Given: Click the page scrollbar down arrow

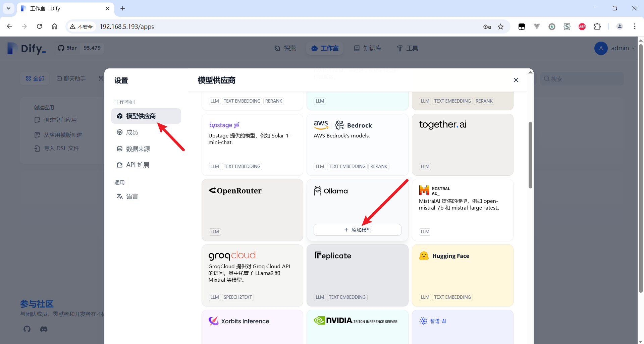Looking at the screenshot, I should coord(641,341).
